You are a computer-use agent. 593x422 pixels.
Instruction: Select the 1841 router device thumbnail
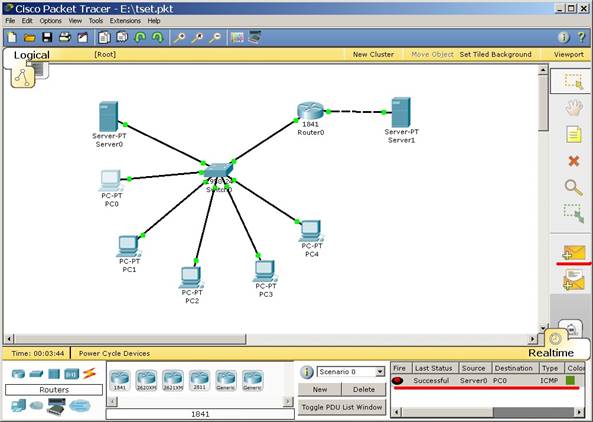120,380
